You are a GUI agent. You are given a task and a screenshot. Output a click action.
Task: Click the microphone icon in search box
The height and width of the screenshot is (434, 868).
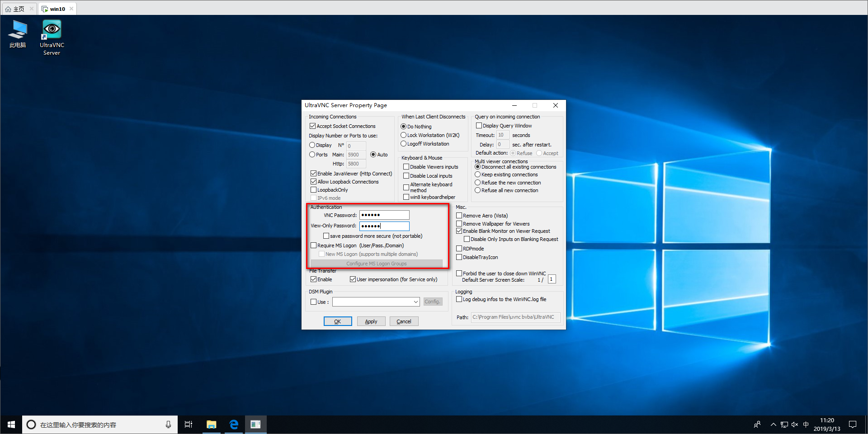coord(168,425)
